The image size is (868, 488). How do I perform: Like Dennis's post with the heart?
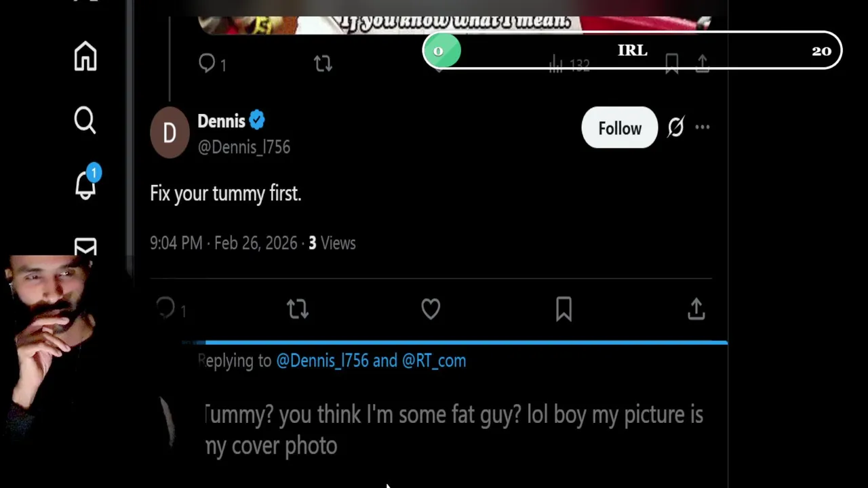[x=431, y=309]
